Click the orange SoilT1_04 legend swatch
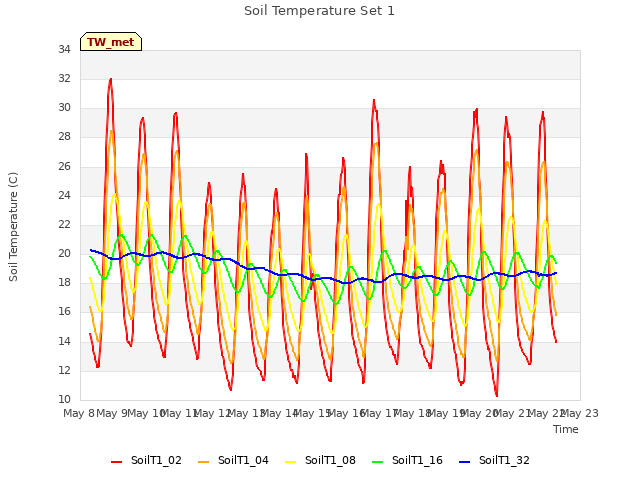Image resolution: width=640 pixels, height=480 pixels. pyautogui.click(x=203, y=462)
